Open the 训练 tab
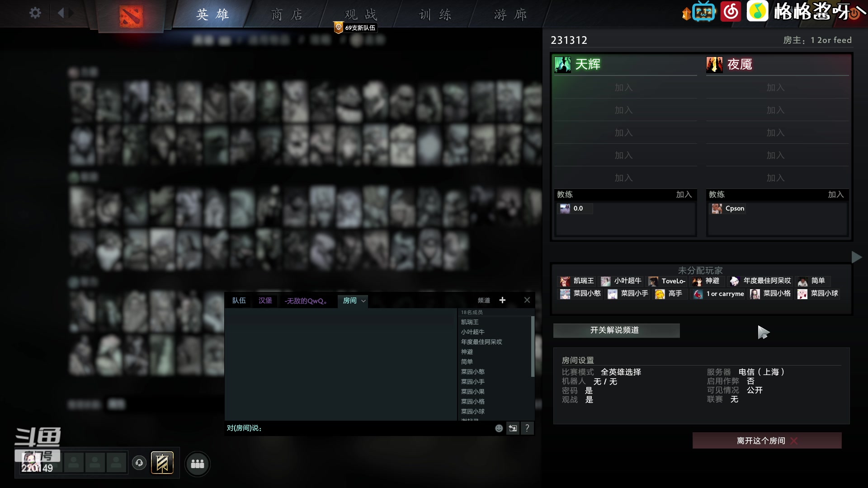 tap(434, 14)
